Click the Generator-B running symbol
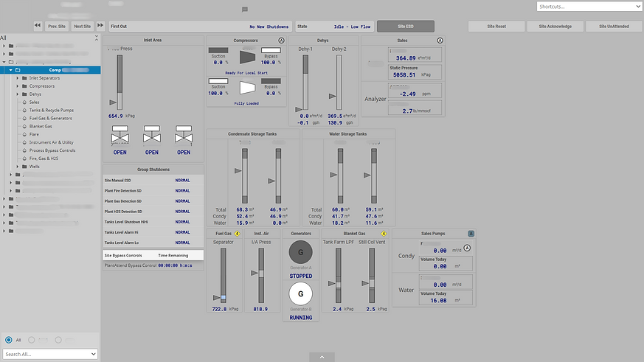Viewport: 644px width, 362px height. [x=301, y=294]
